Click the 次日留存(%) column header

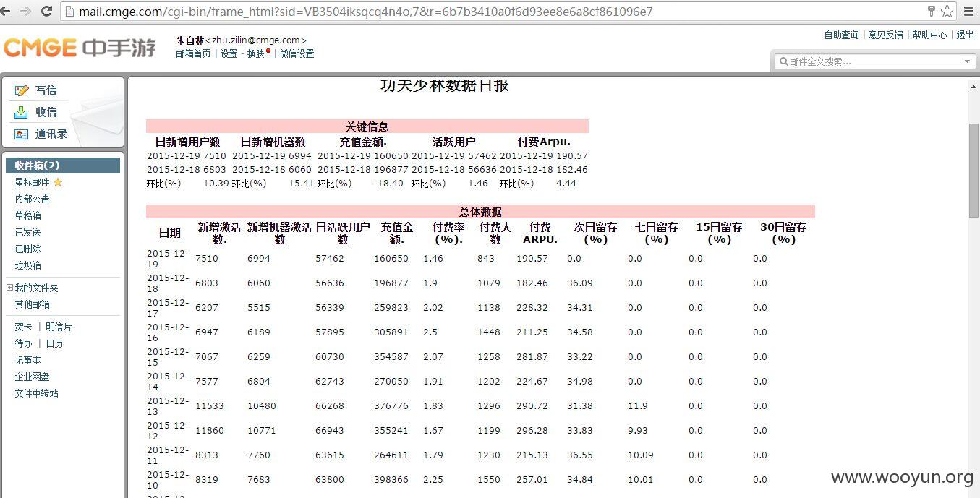click(595, 233)
